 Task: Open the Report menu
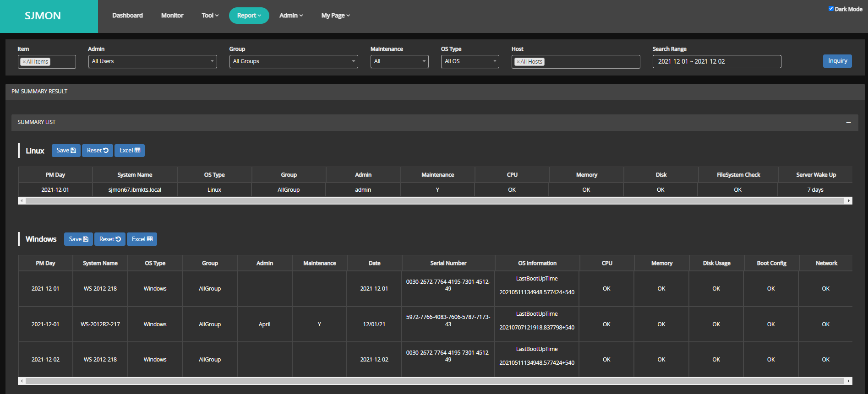249,16
